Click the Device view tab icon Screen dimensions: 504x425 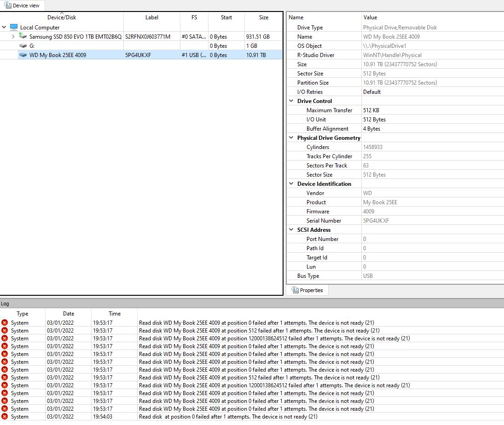pyautogui.click(x=8, y=6)
